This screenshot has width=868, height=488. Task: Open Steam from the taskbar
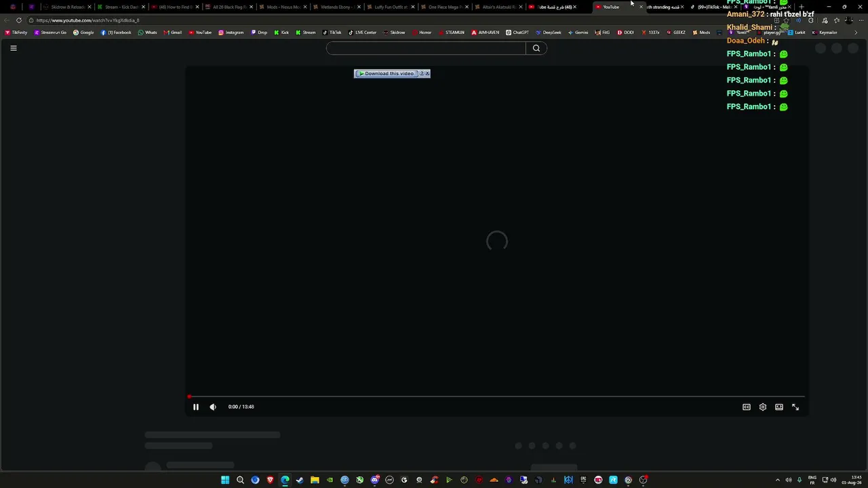coord(300,480)
